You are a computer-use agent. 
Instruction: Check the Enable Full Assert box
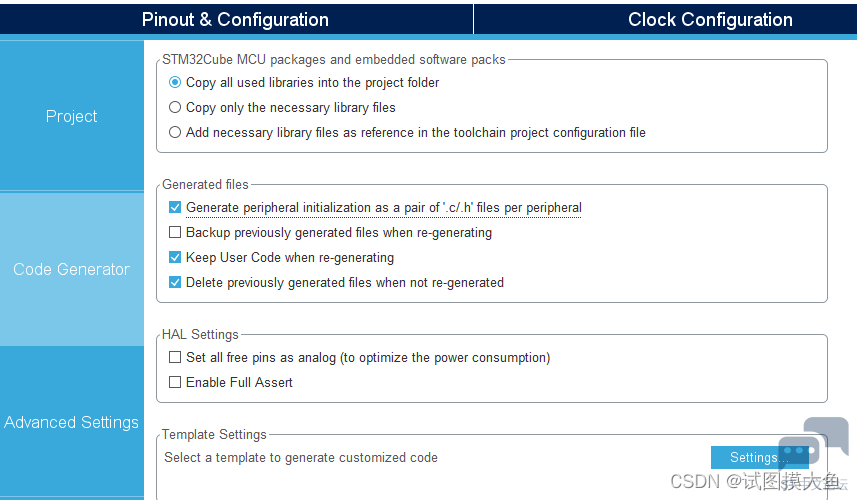[175, 383]
